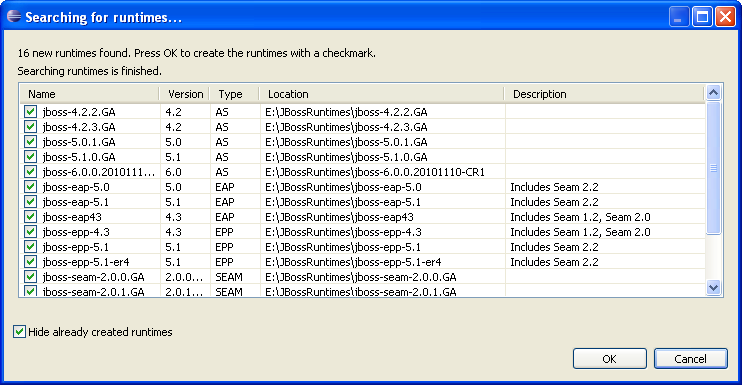Click EPP type cell of jboss-epp-4.3
Viewport: 742px width, 385px height.
pos(224,232)
